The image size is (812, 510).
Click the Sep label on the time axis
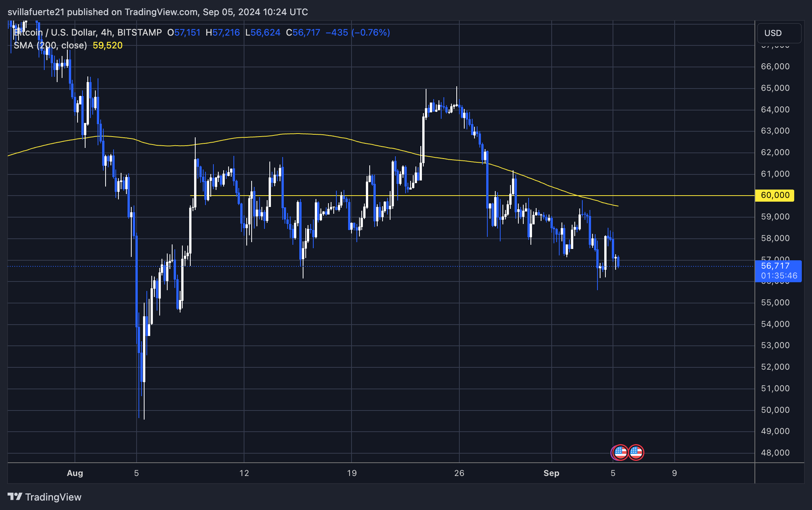tap(552, 473)
